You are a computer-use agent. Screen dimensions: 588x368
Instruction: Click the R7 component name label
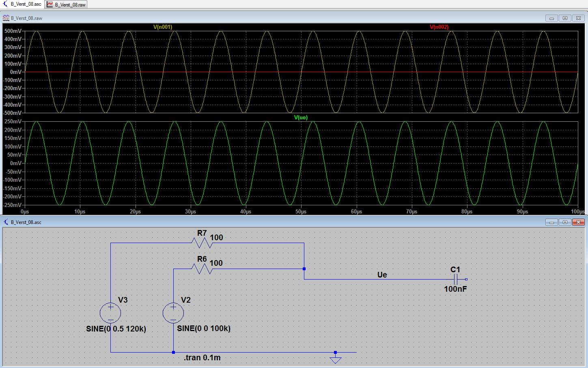[202, 233]
